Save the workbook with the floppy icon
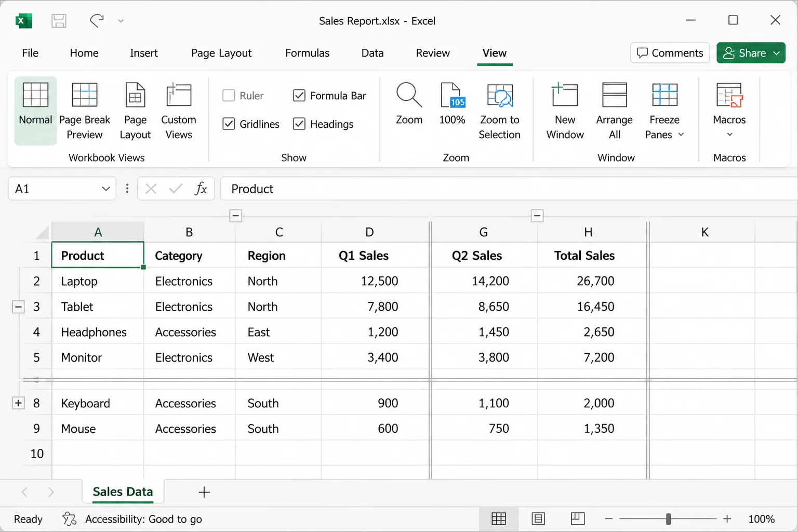798x532 pixels. coord(59,21)
